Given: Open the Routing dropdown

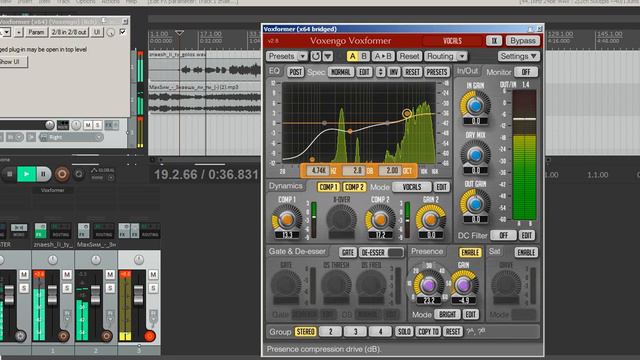Looking at the screenshot, I should 445,56.
